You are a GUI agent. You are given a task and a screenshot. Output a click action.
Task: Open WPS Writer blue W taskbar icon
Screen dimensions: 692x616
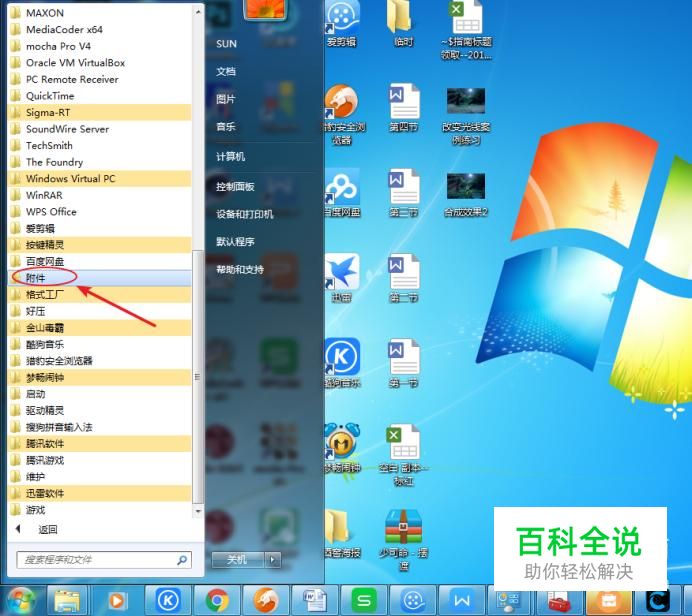[x=462, y=601]
